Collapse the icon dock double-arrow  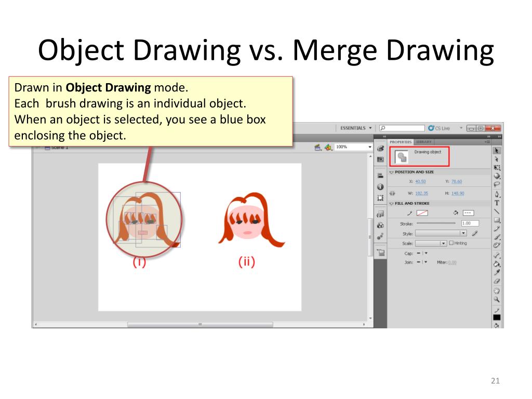click(x=384, y=137)
